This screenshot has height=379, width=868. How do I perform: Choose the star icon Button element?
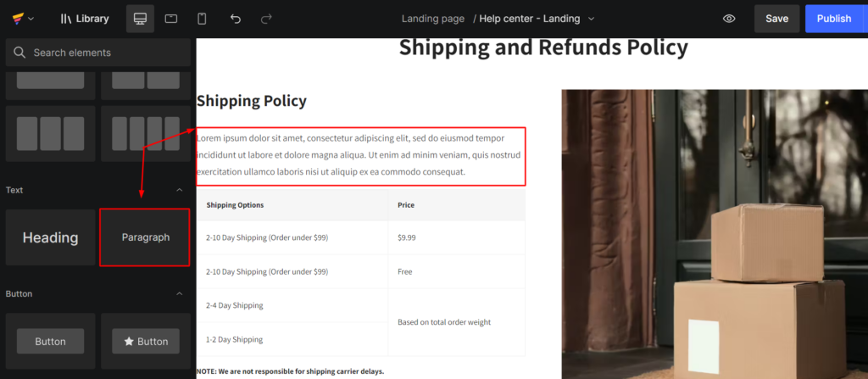pos(146,342)
